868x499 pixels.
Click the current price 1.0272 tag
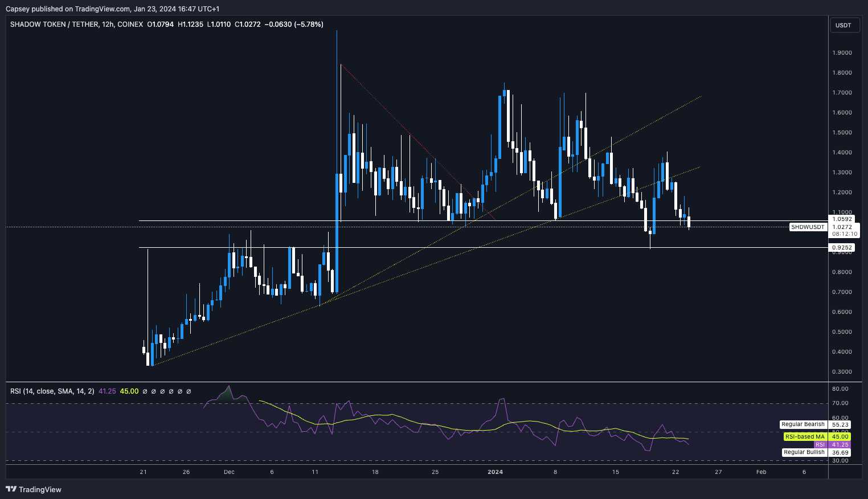tap(842, 227)
